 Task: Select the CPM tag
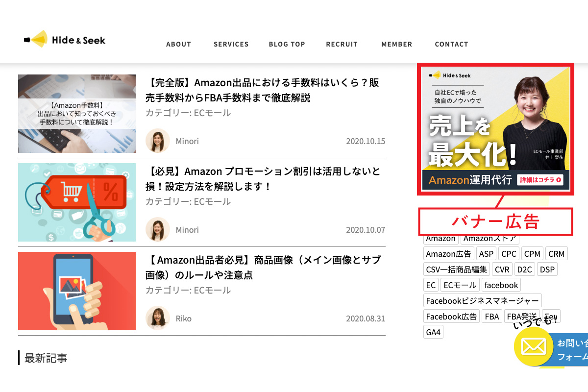[x=532, y=254]
